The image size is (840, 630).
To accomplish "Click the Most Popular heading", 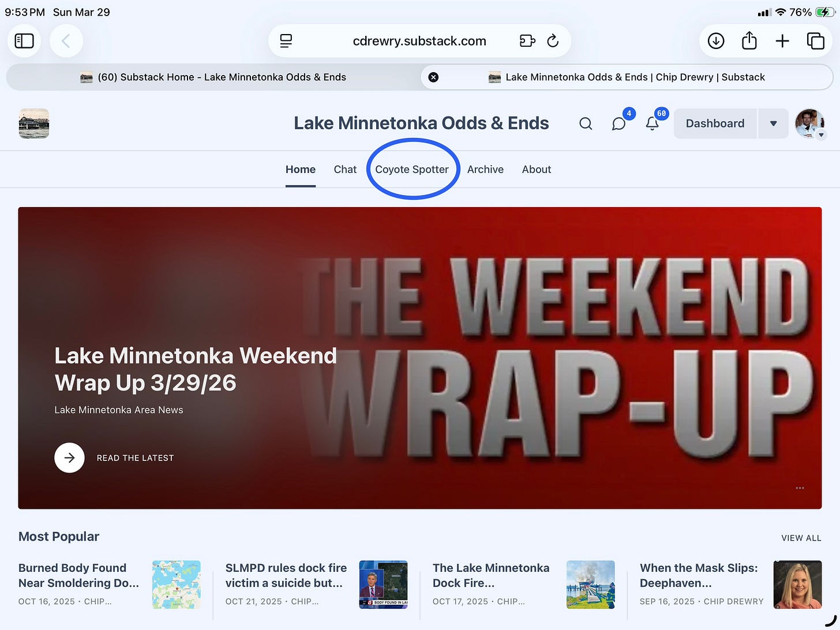I will pos(59,537).
